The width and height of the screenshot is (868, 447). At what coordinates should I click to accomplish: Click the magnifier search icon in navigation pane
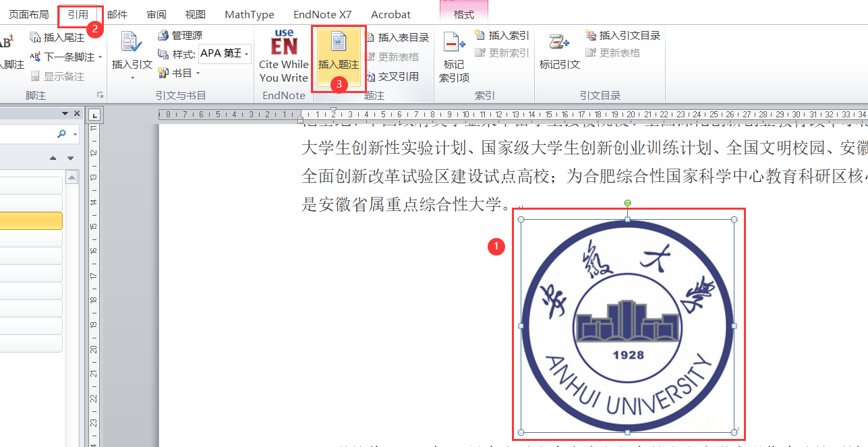pos(61,134)
